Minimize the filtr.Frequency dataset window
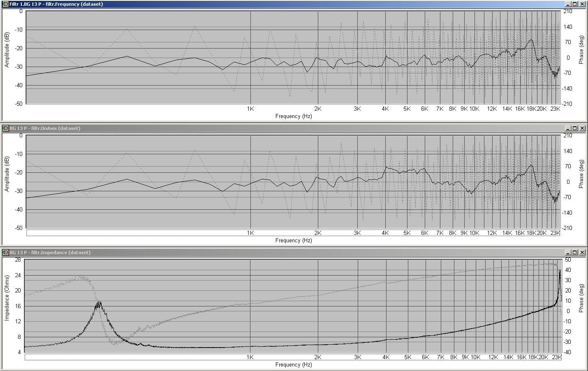The image size is (588, 371). coord(568,4)
